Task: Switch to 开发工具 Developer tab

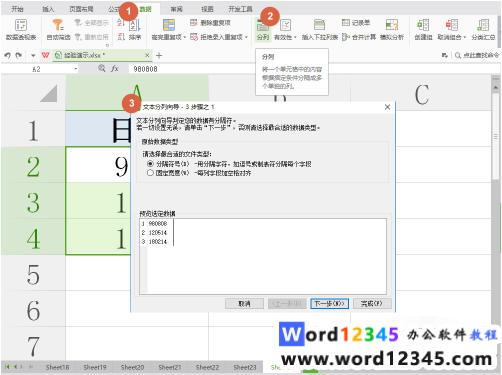Action: (240, 9)
